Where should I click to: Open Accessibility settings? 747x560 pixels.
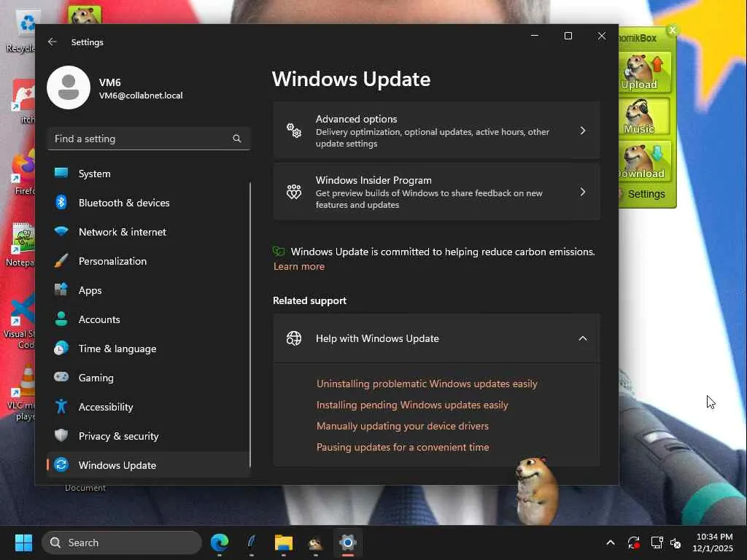(x=149, y=407)
